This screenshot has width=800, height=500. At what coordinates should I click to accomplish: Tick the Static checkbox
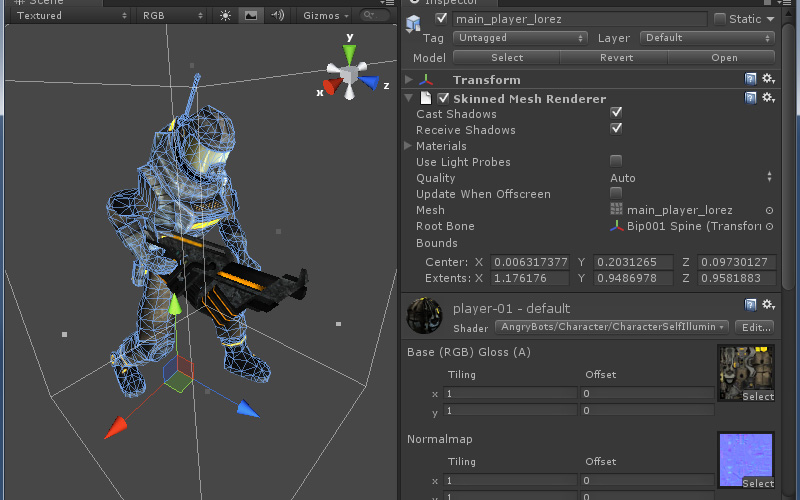coord(720,19)
